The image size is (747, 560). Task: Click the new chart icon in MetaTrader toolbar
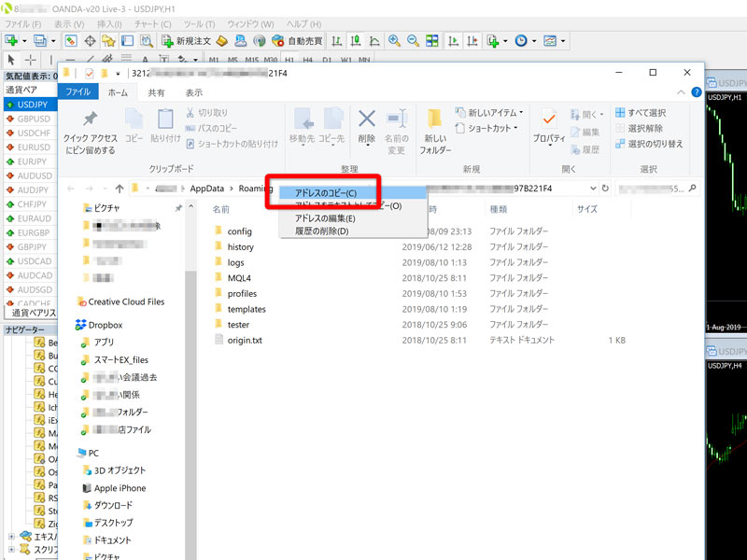pyautogui.click(x=11, y=41)
